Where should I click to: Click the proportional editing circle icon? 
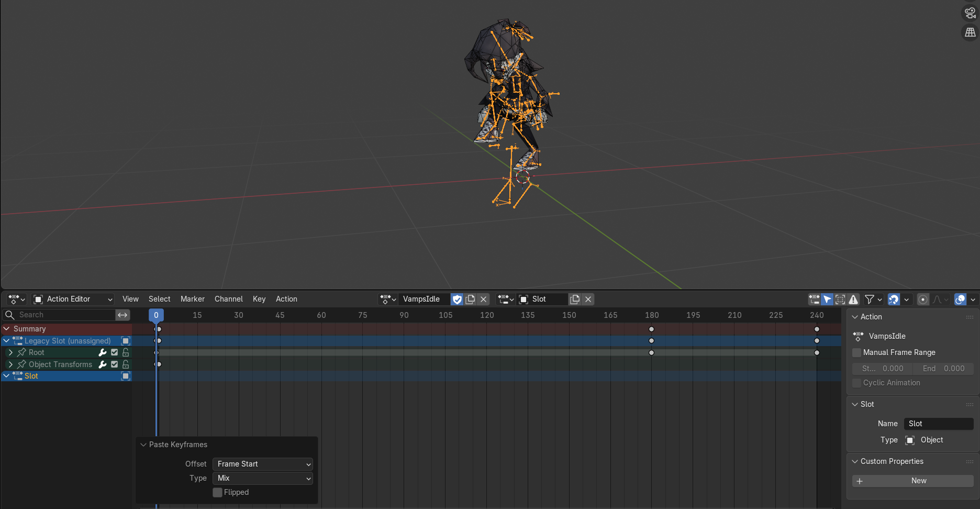[923, 300]
